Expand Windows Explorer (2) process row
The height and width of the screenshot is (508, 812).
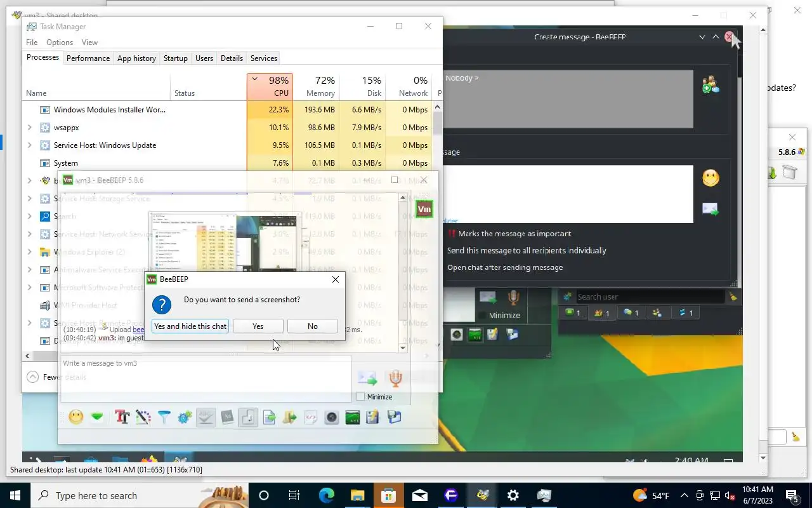pyautogui.click(x=29, y=252)
